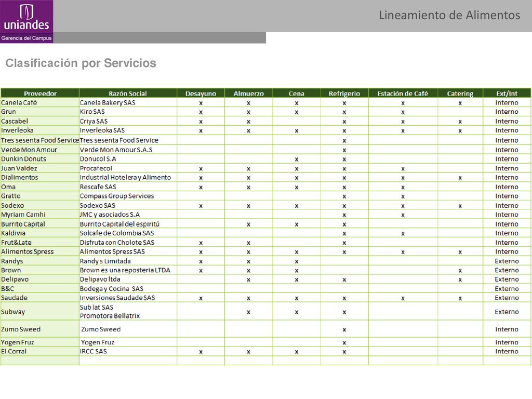Screen dimensions: 532x399
Task: Click the Catering x mark in the Sodexo row
Action: click(x=460, y=206)
